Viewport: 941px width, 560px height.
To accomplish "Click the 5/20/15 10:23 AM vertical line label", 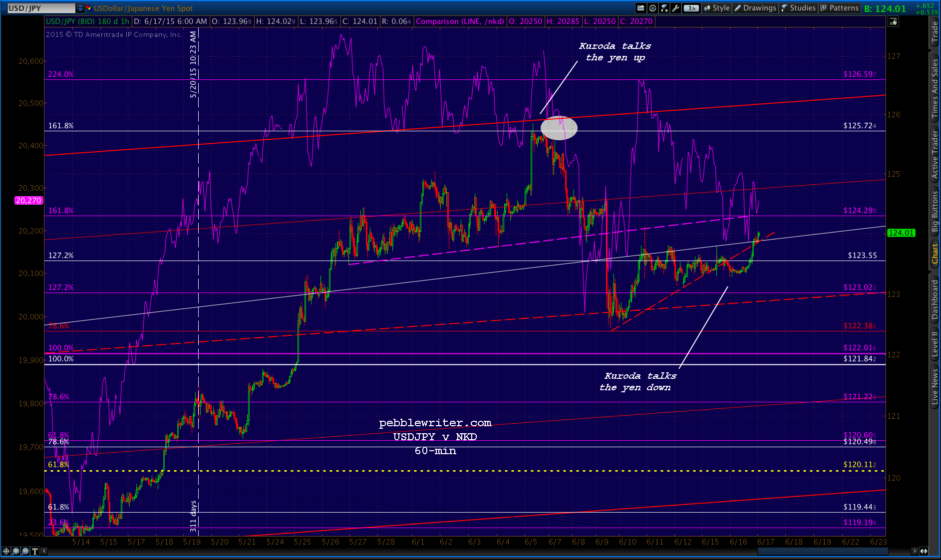I will pos(194,64).
